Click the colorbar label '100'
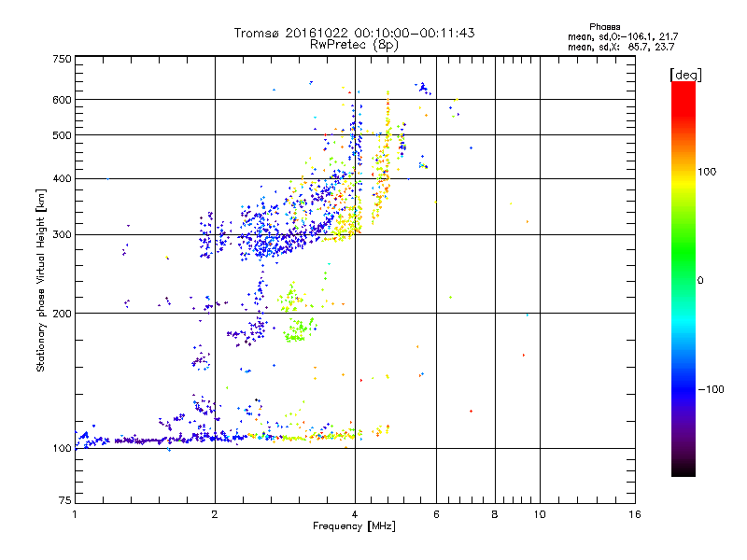The width and height of the screenshot is (747, 560). (707, 172)
